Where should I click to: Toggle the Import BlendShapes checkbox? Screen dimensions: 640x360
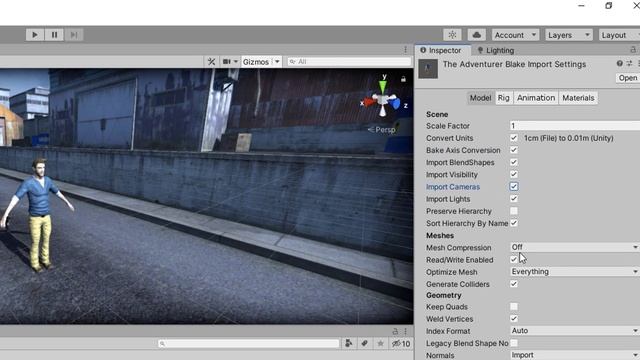point(514,162)
